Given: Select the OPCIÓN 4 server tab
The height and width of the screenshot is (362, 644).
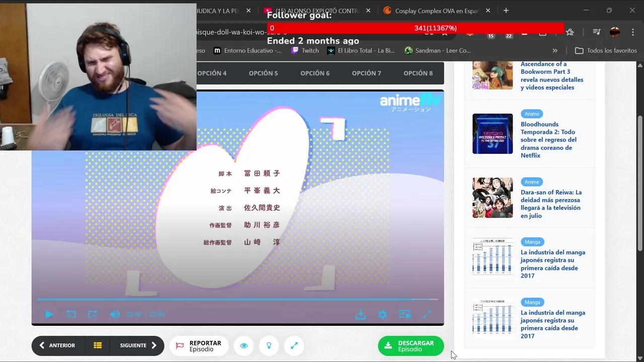Looking at the screenshot, I should point(212,73).
